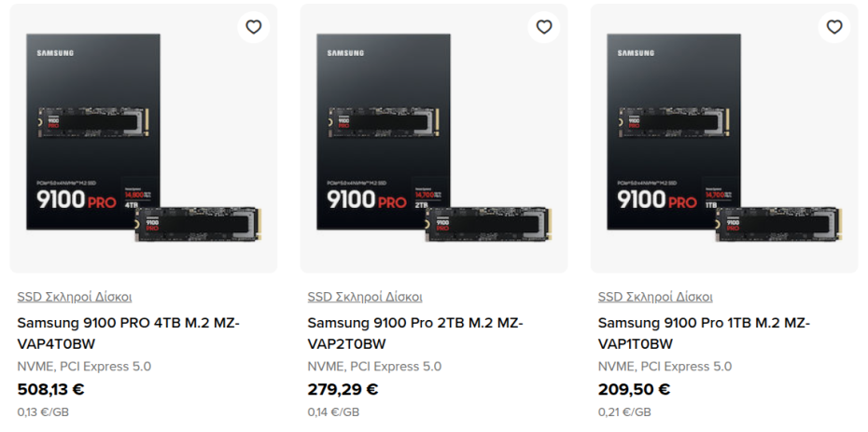Image resolution: width=868 pixels, height=432 pixels.
Task: Open the 9100 Pro 1TB product image
Action: (x=723, y=140)
